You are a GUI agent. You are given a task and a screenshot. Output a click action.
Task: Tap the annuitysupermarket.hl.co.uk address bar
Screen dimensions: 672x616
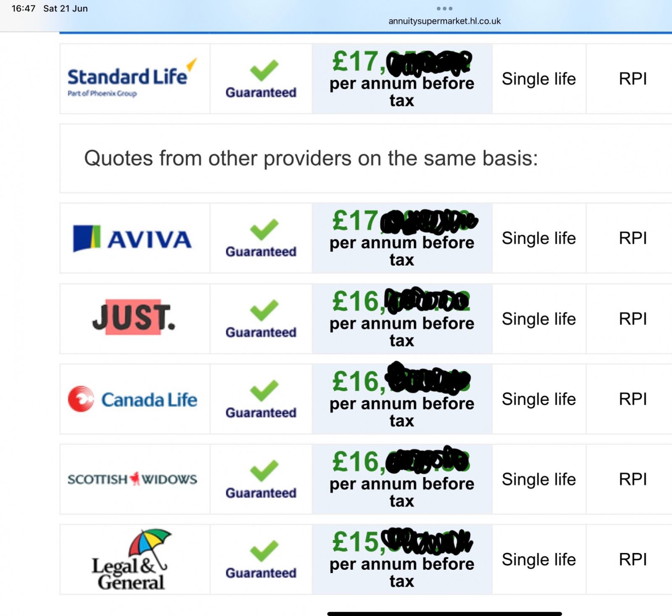coord(444,21)
